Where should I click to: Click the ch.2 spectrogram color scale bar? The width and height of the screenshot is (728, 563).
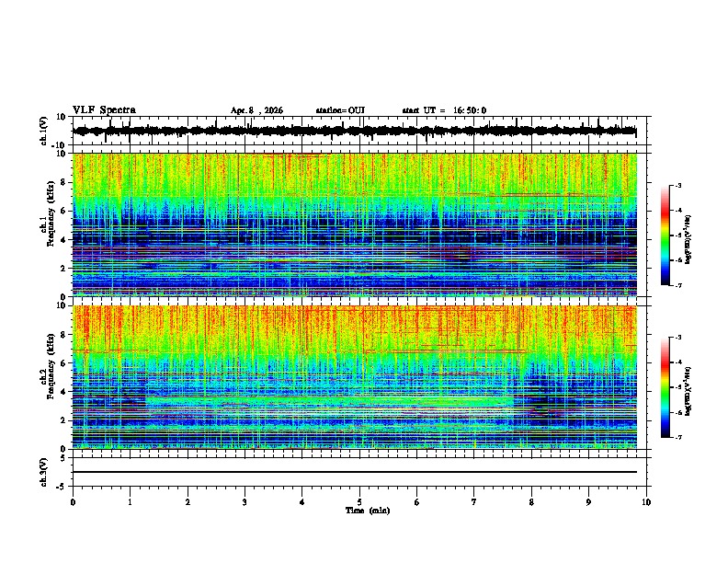click(665, 387)
